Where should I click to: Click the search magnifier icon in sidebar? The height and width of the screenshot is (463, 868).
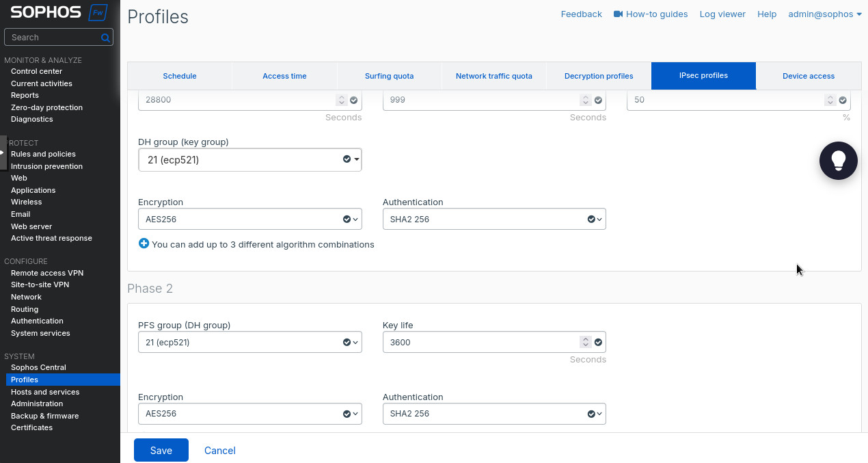(x=105, y=38)
